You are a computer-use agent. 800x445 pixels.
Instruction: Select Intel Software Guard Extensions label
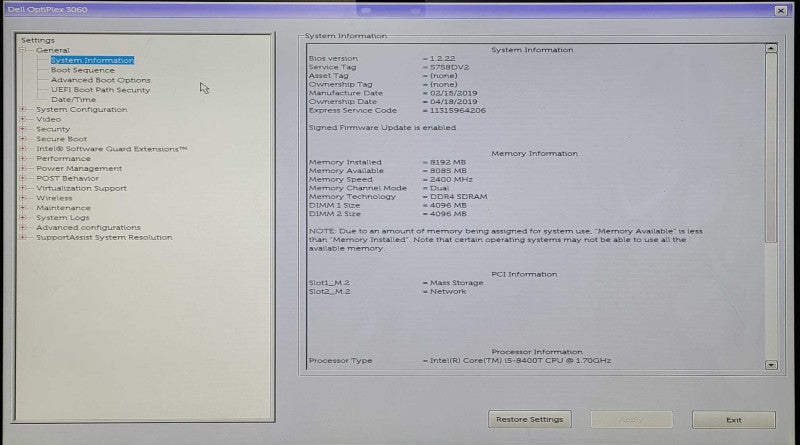click(112, 149)
